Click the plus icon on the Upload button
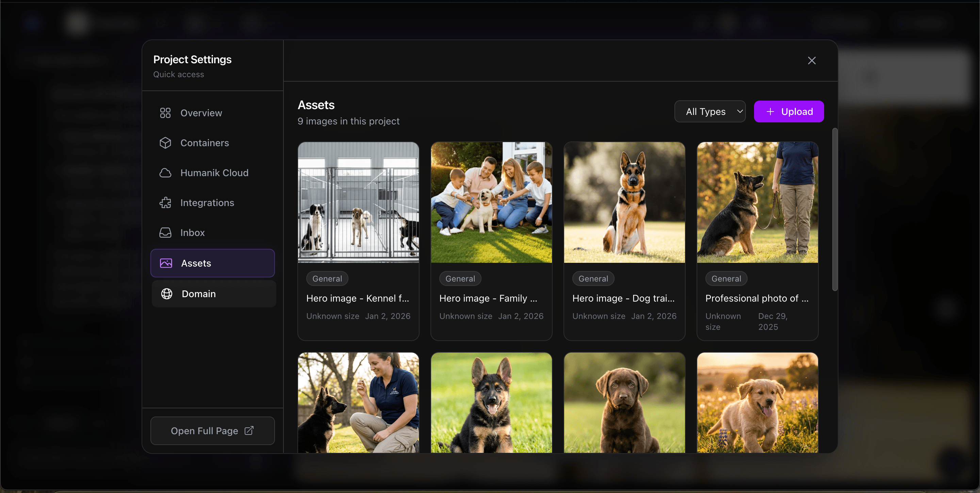This screenshot has width=980, height=493. point(770,112)
